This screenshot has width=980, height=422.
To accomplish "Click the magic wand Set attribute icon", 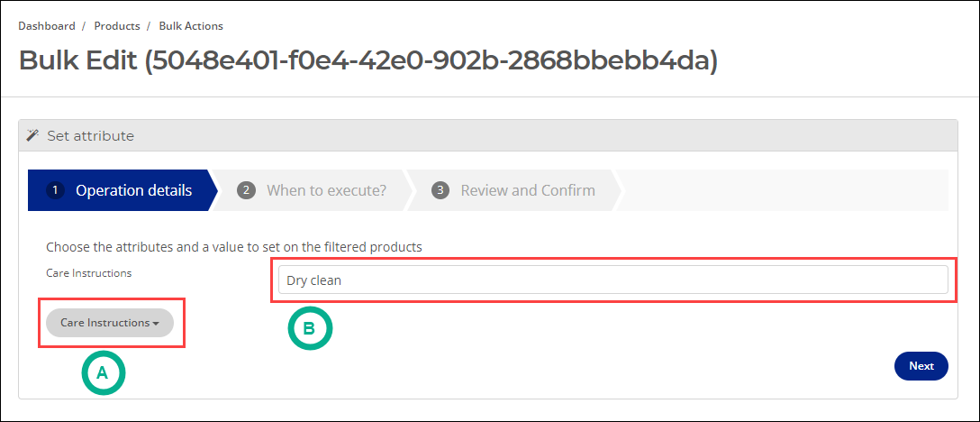I will point(33,135).
